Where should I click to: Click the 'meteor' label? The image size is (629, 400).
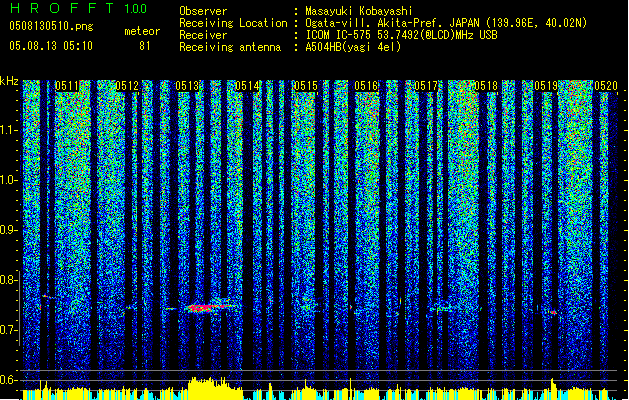point(142,31)
